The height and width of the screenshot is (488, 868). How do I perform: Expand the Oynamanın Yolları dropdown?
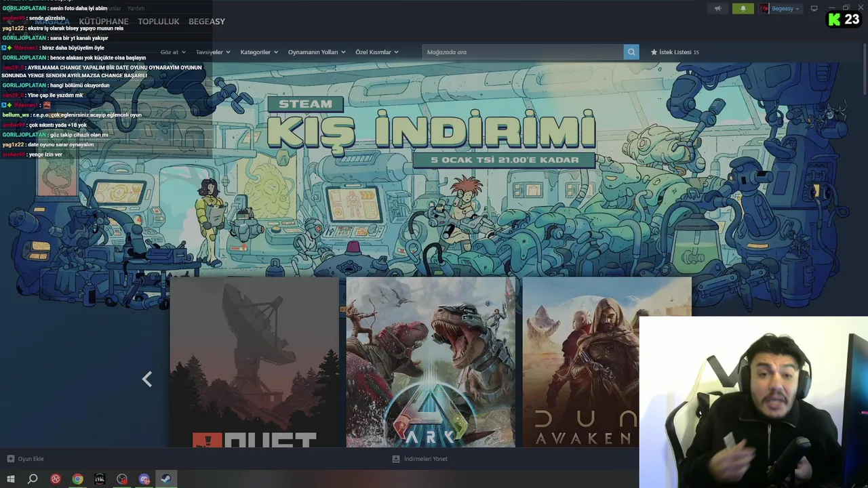(317, 52)
